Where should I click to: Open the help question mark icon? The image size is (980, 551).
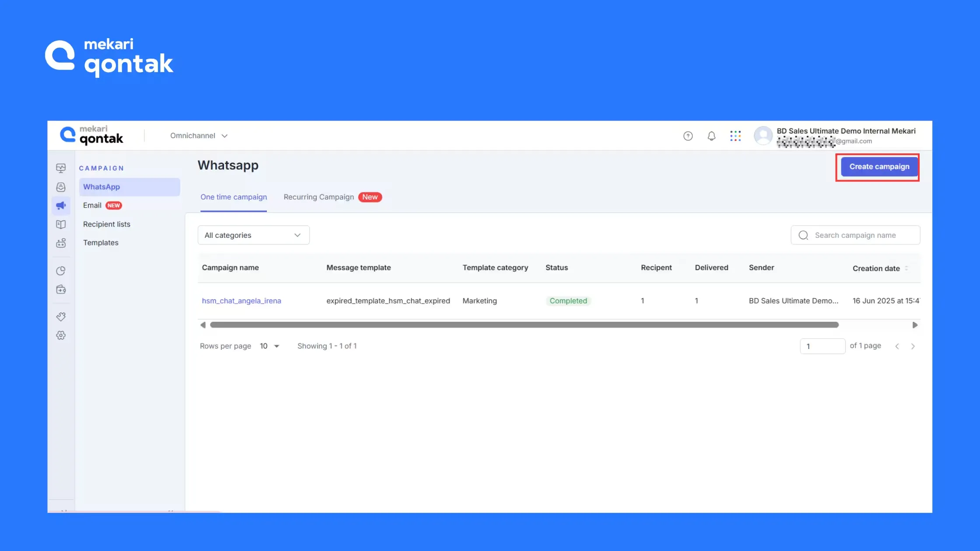click(688, 136)
